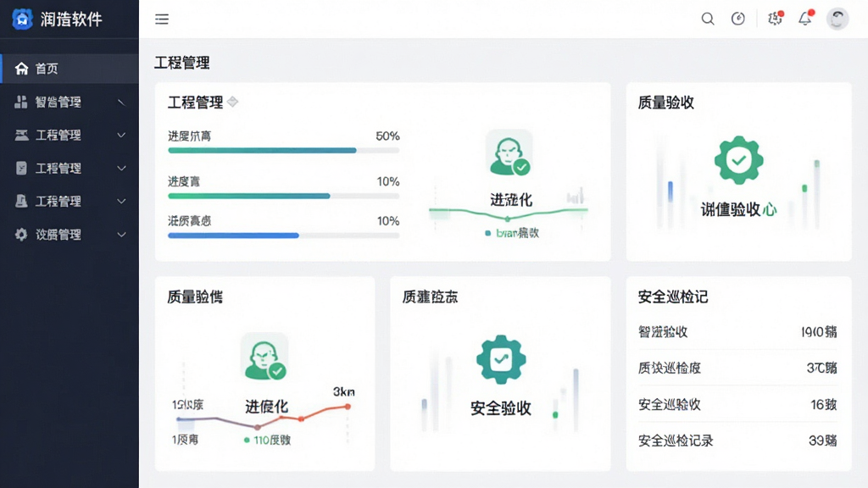Click the progress bar marked 50%
Viewport: 868px width, 488px height.
point(283,151)
